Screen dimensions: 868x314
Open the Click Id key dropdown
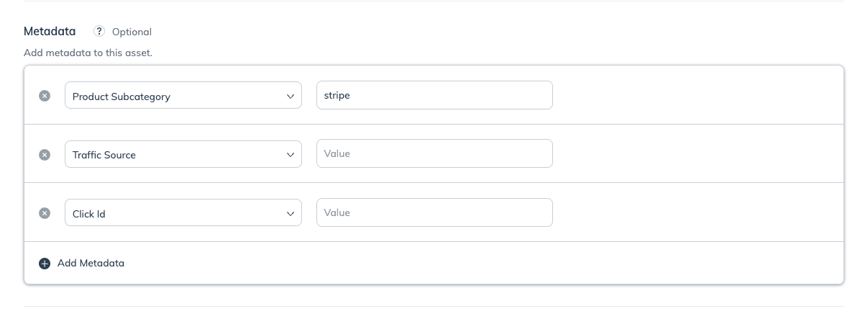coord(183,213)
